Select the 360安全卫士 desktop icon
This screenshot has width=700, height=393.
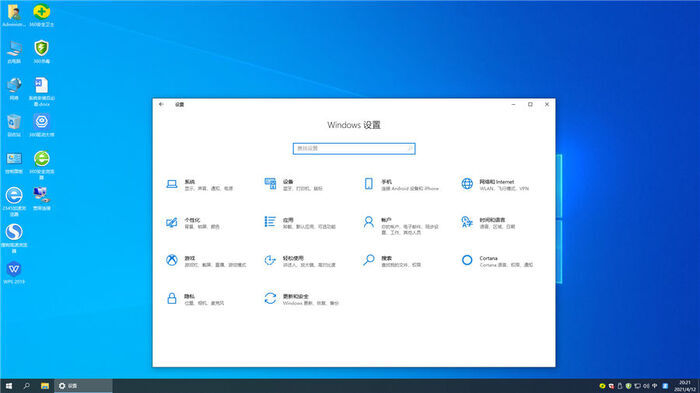pyautogui.click(x=42, y=16)
